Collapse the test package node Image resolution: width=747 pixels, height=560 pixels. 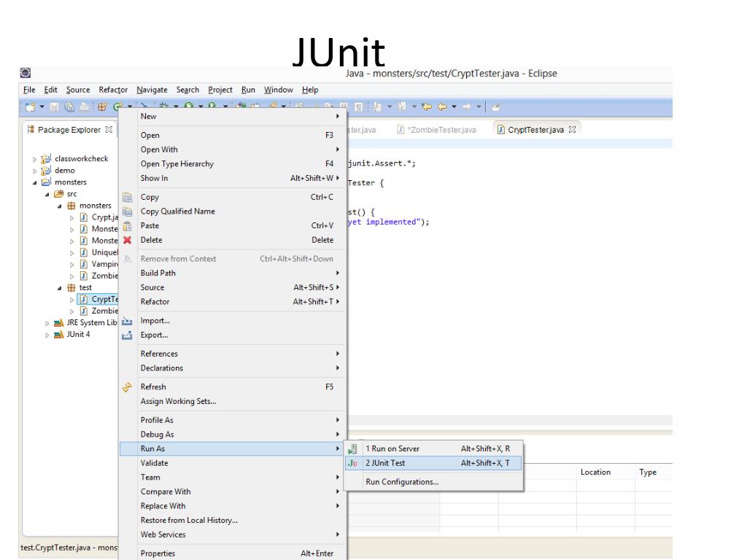pyautogui.click(x=59, y=288)
